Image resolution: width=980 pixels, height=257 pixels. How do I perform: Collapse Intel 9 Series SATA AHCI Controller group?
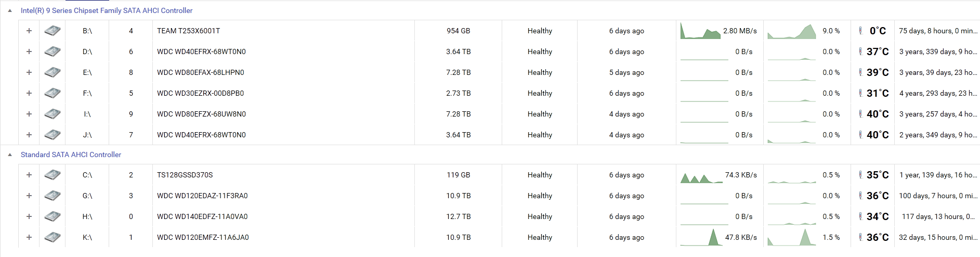[10, 10]
